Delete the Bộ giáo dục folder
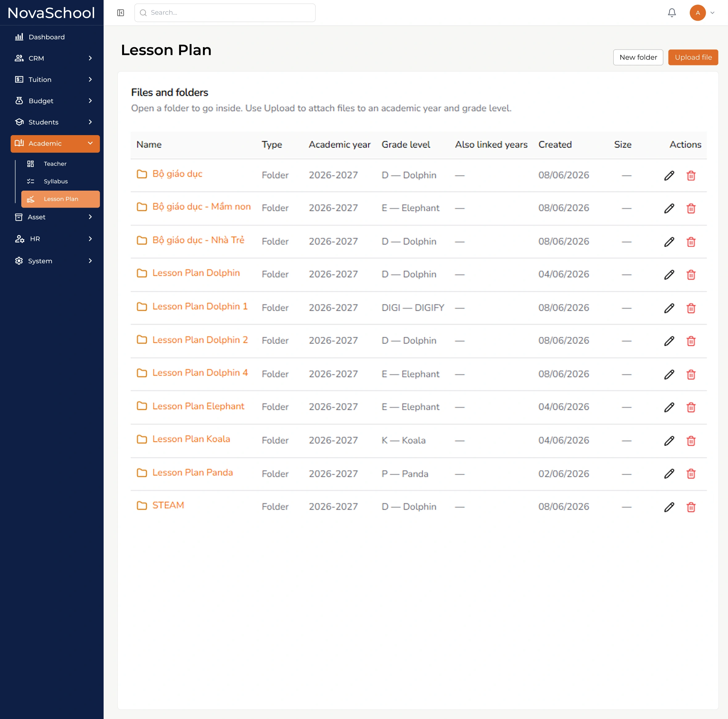728x719 pixels. (x=691, y=176)
